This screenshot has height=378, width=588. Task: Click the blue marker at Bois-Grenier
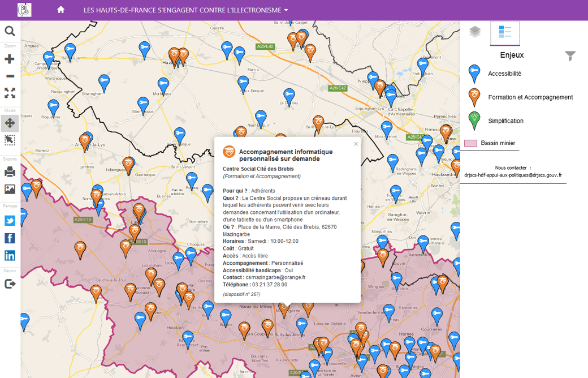(387, 130)
